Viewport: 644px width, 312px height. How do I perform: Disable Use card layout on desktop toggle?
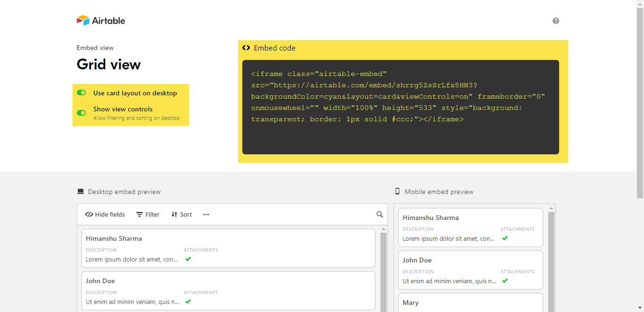pos(82,93)
